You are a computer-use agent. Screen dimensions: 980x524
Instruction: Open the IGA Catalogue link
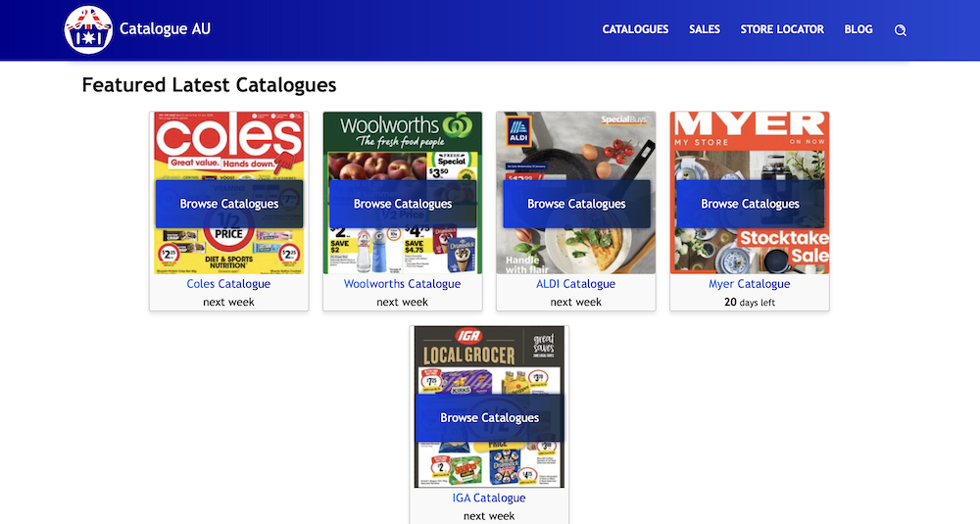pyautogui.click(x=489, y=498)
